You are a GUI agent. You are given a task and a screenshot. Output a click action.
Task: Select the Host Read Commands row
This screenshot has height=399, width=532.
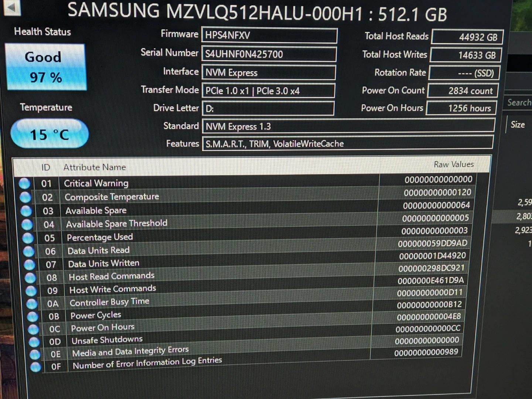[x=222, y=276]
